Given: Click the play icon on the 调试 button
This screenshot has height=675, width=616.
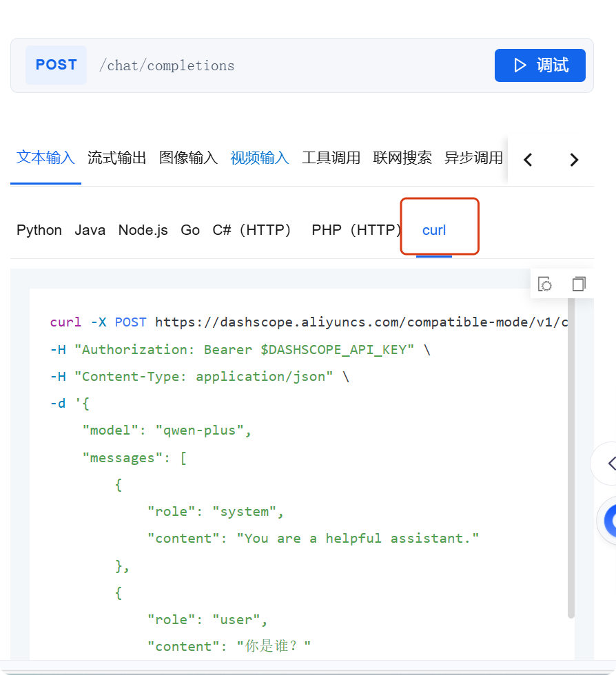Looking at the screenshot, I should pos(522,65).
